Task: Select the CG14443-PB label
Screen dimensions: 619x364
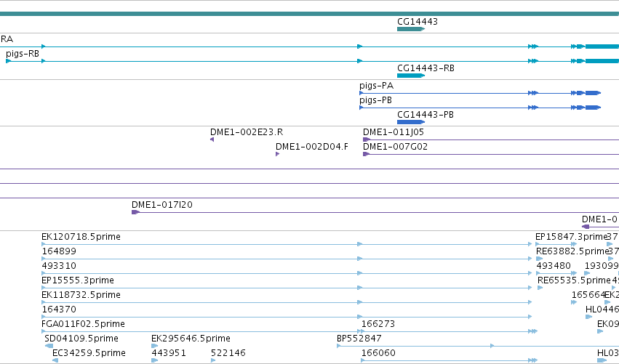Action: point(426,115)
